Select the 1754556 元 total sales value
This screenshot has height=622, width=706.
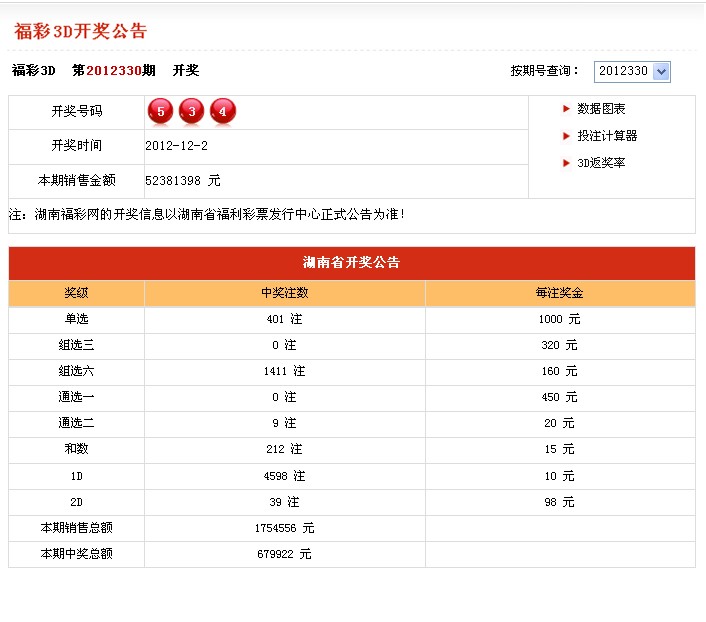coord(284,528)
